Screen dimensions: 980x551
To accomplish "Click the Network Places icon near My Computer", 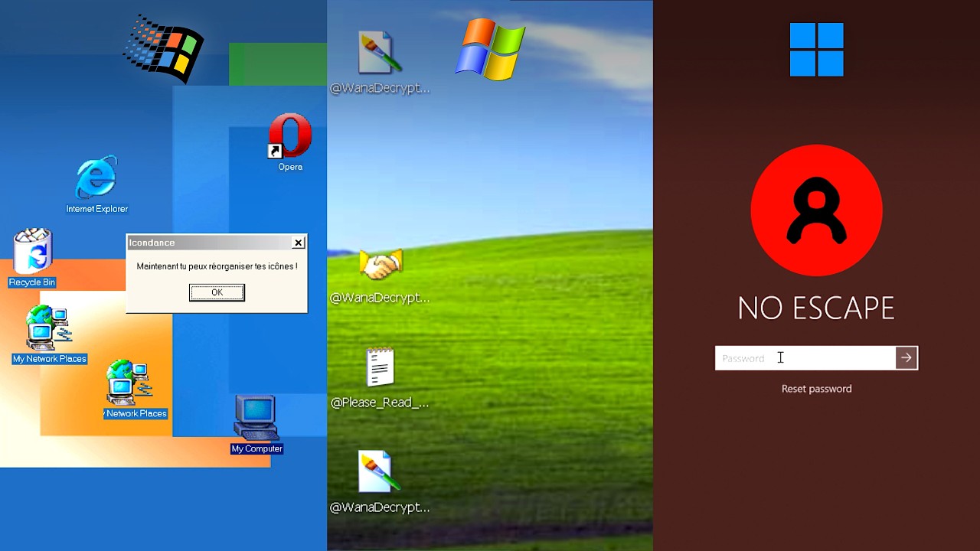I will point(130,383).
